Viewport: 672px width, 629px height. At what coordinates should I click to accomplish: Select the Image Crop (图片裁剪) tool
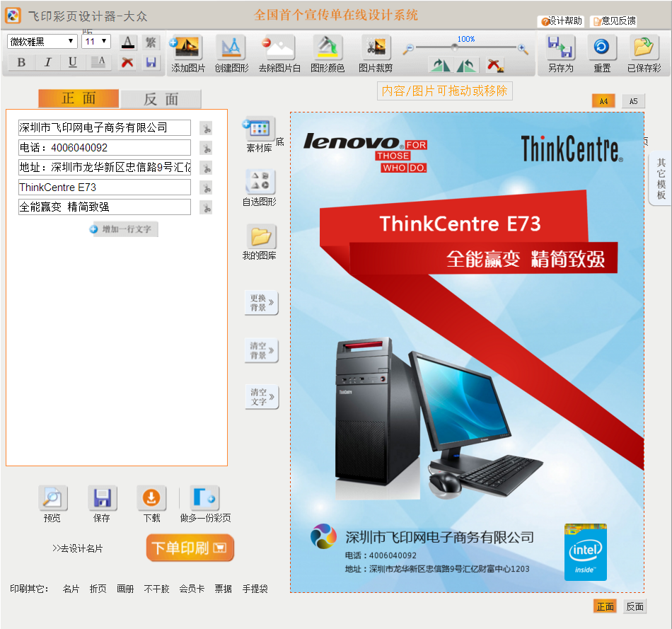[376, 49]
